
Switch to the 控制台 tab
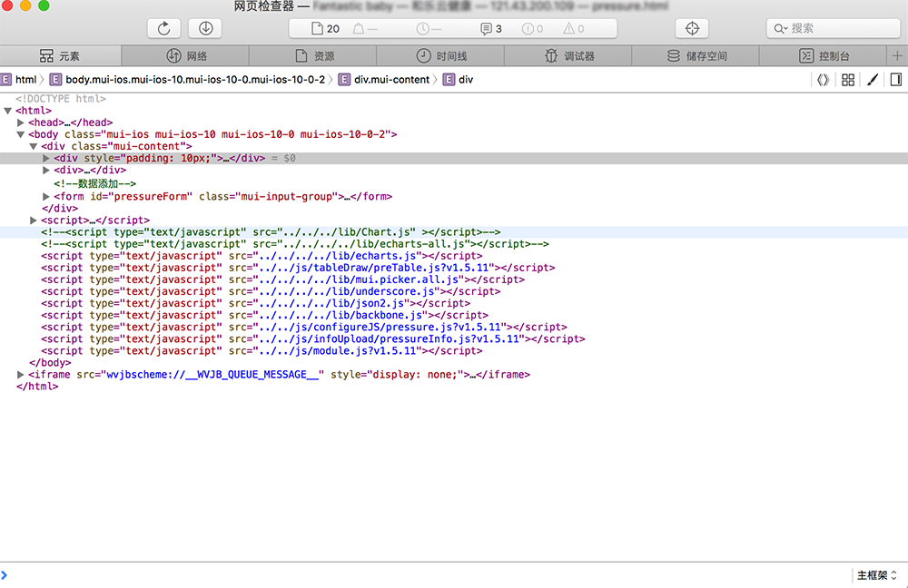823,56
